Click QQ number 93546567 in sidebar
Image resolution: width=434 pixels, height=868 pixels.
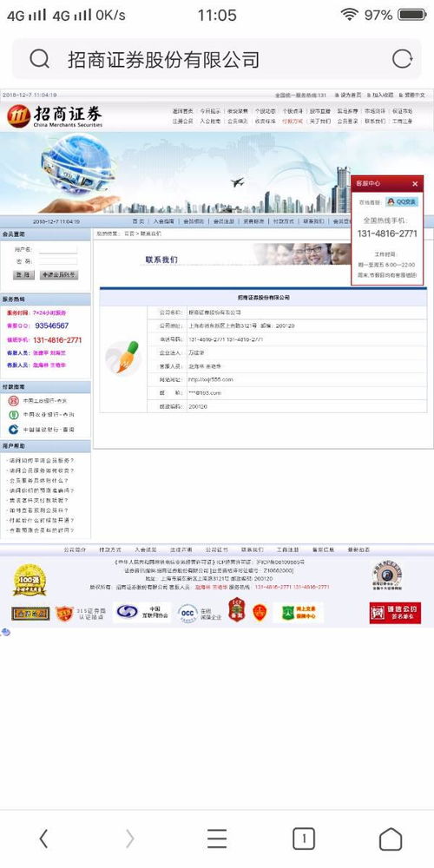click(x=51, y=325)
